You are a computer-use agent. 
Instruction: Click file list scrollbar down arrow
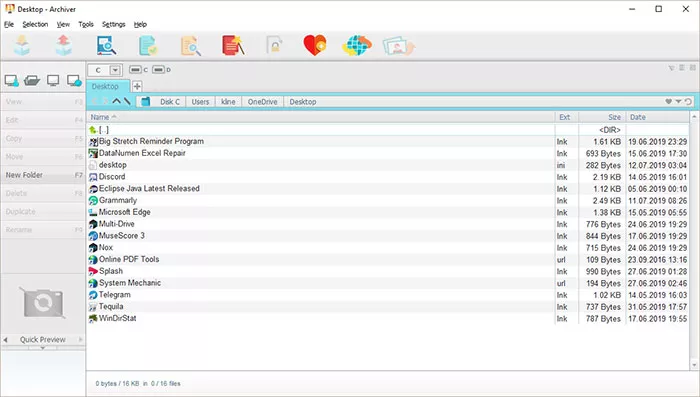click(x=695, y=365)
